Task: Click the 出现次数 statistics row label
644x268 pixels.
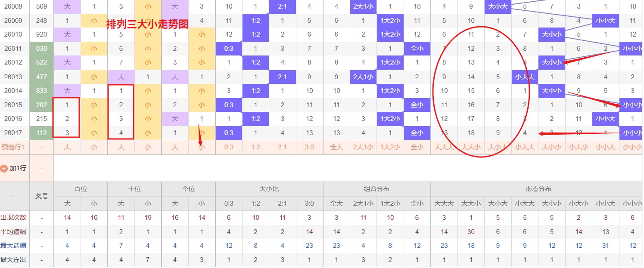Action: (13, 218)
